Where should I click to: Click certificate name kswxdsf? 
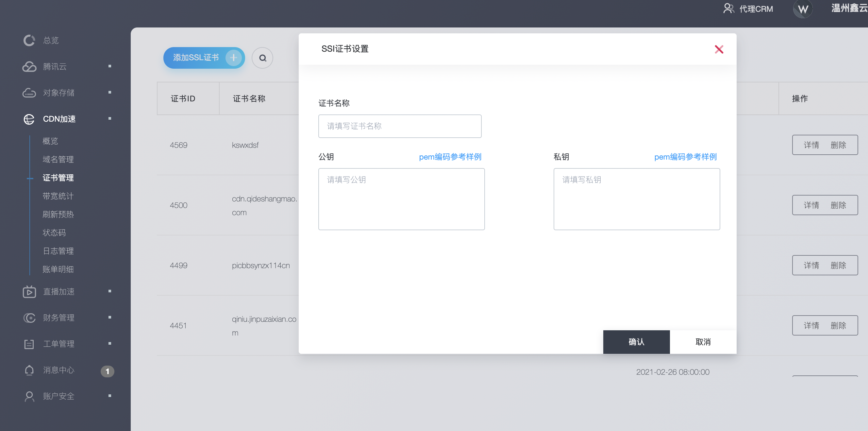(245, 145)
